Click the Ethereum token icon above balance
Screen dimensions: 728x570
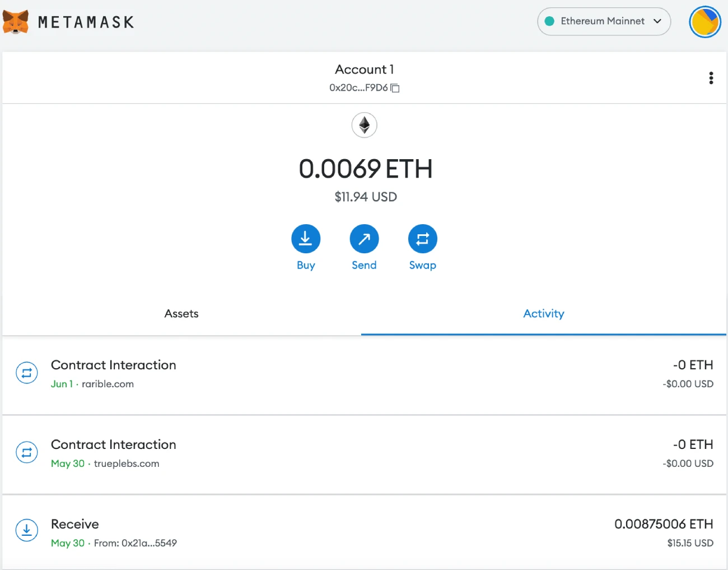(364, 125)
